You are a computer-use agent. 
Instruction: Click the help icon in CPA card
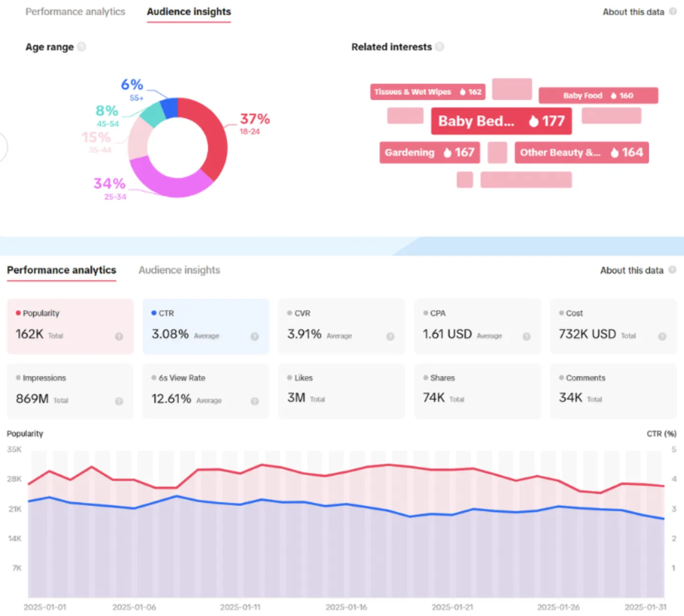tap(526, 336)
